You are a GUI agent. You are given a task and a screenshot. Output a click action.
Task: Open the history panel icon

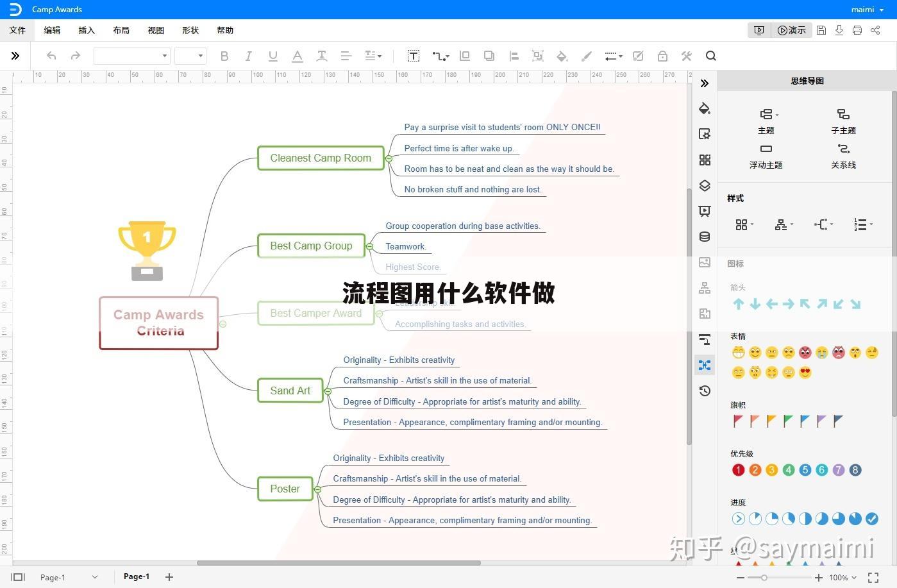[x=705, y=391]
